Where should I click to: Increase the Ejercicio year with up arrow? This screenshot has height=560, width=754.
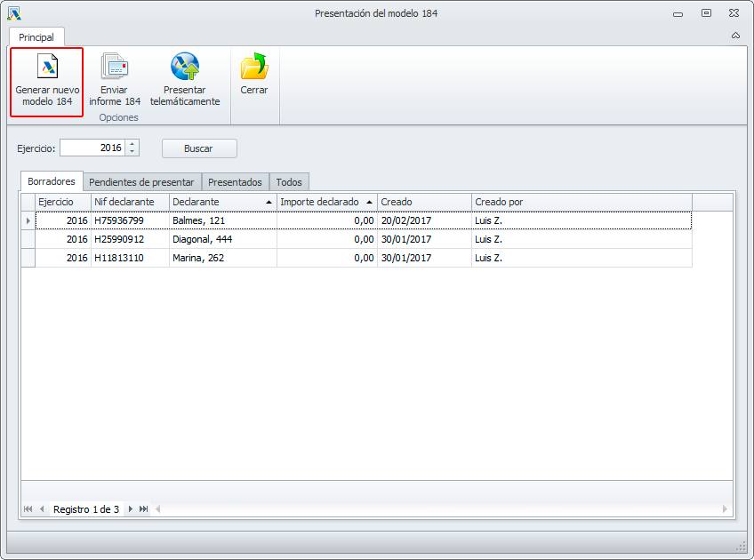[132, 144]
